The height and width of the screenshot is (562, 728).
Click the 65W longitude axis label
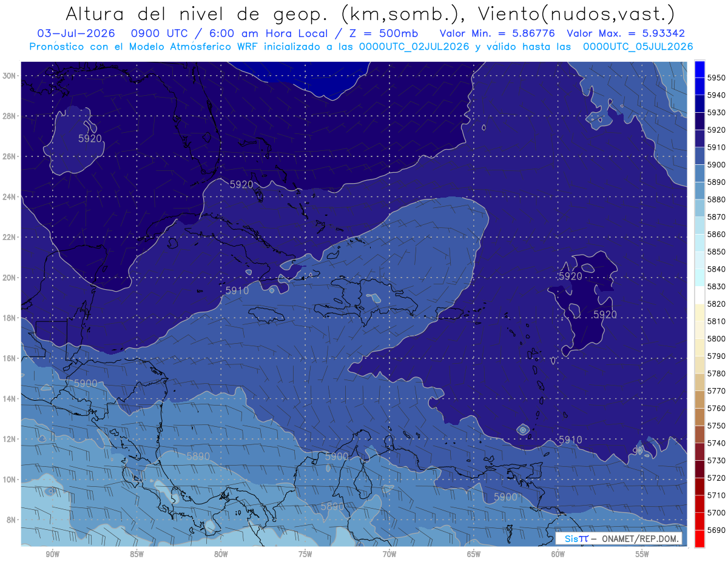474,554
